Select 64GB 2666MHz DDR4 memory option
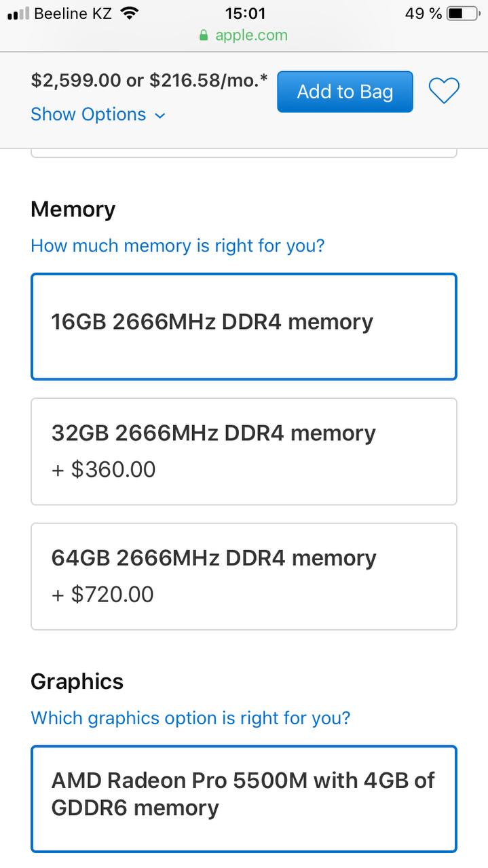Screen dimensions: 488x868 pyautogui.click(x=244, y=576)
